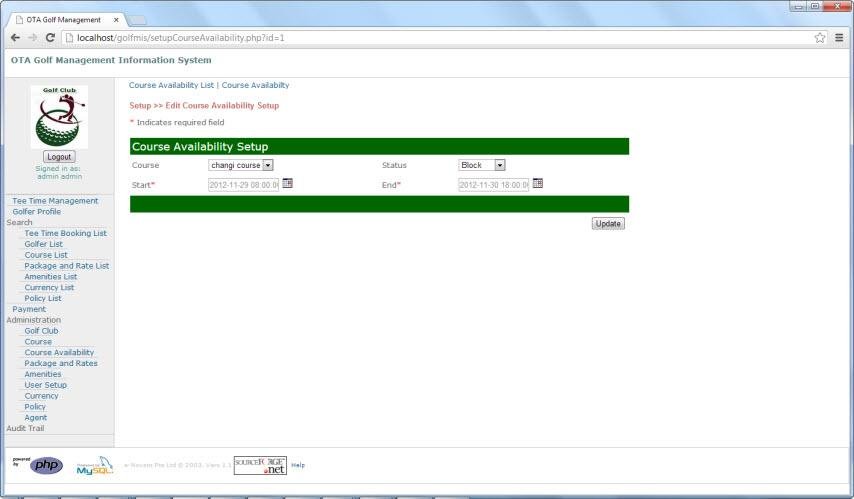Click the 'Signed in as: admin admin' text

pos(59,173)
